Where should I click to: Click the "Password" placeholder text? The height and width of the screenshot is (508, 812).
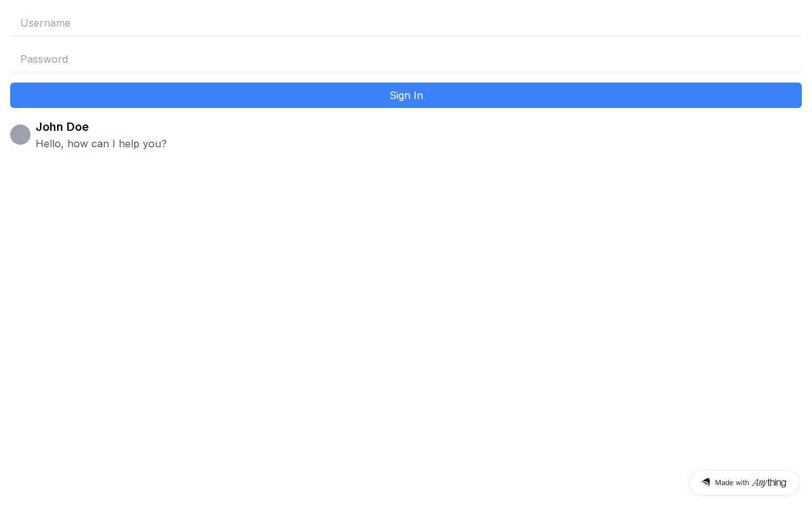[44, 59]
